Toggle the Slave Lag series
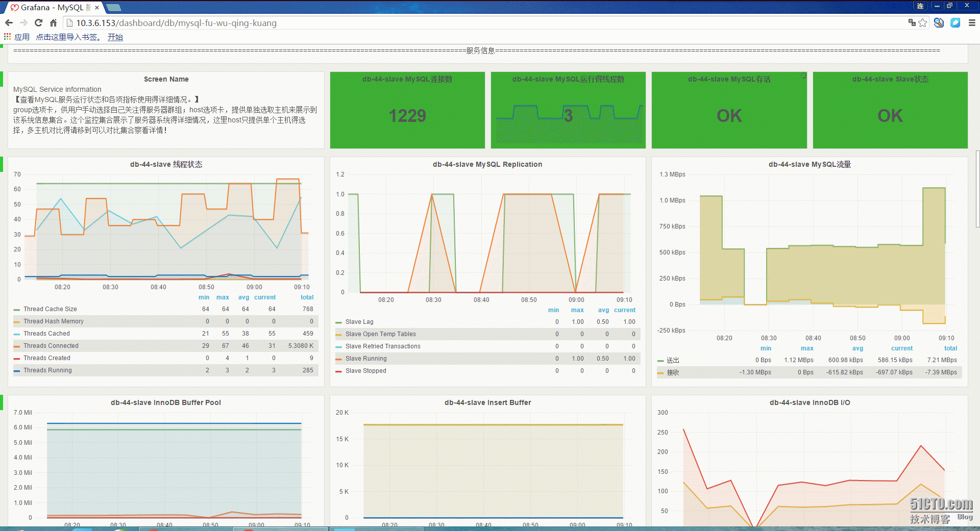Screen dimensions: 980x531 point(359,322)
